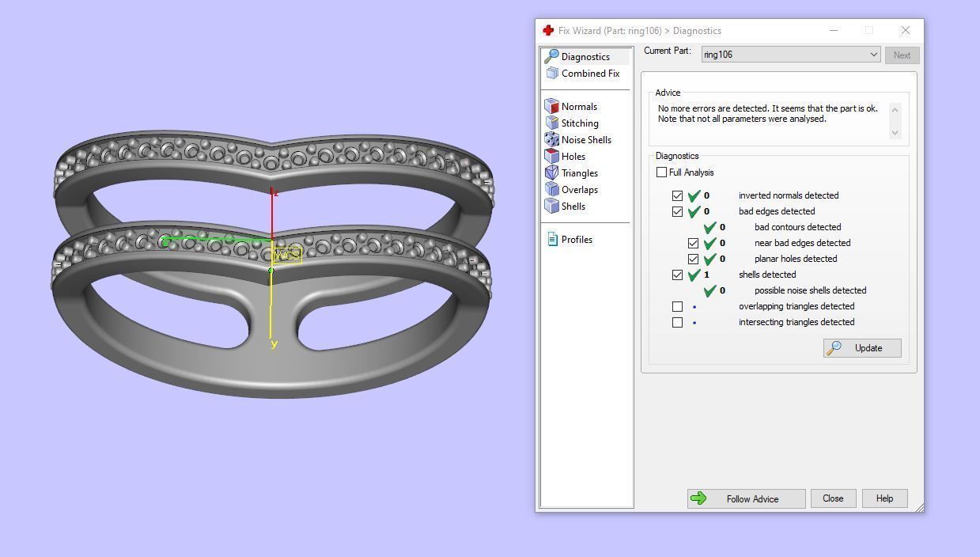Enable overlapping triangles detection checkbox
The height and width of the screenshot is (557, 980).
pyautogui.click(x=677, y=306)
